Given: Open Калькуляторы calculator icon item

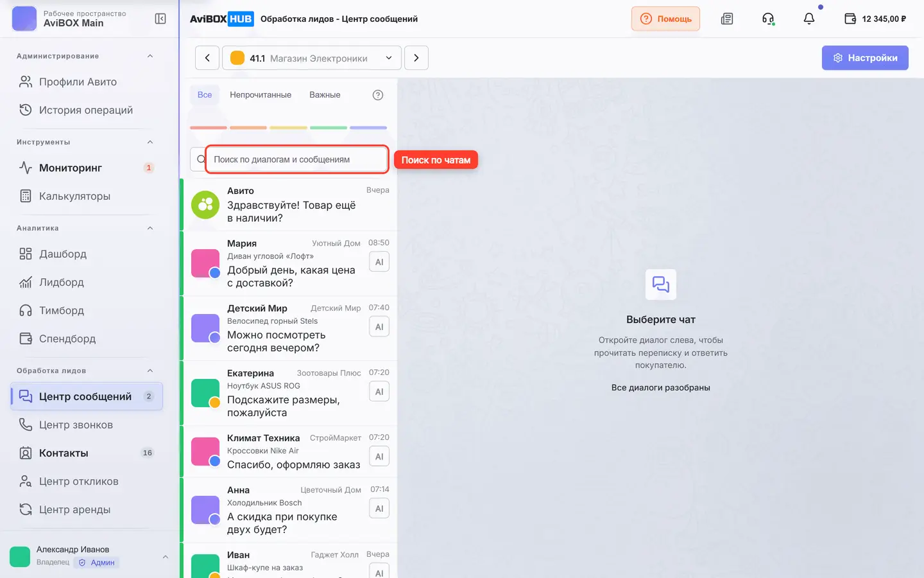Looking at the screenshot, I should [x=87, y=196].
